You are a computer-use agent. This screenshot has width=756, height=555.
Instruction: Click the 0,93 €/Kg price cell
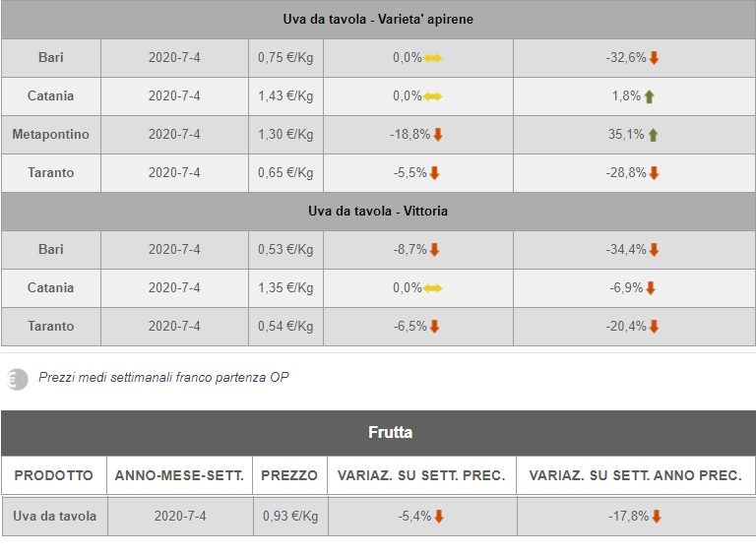click(288, 517)
